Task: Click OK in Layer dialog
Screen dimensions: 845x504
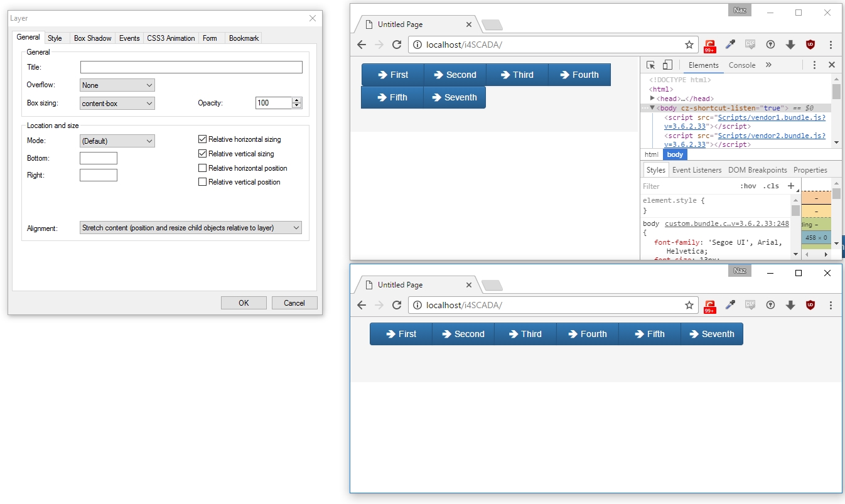Action: click(244, 303)
